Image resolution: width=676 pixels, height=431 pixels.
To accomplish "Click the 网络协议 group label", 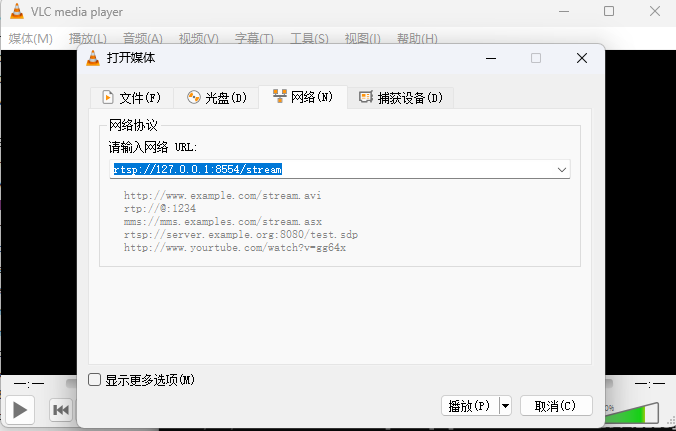I will pos(133,125).
